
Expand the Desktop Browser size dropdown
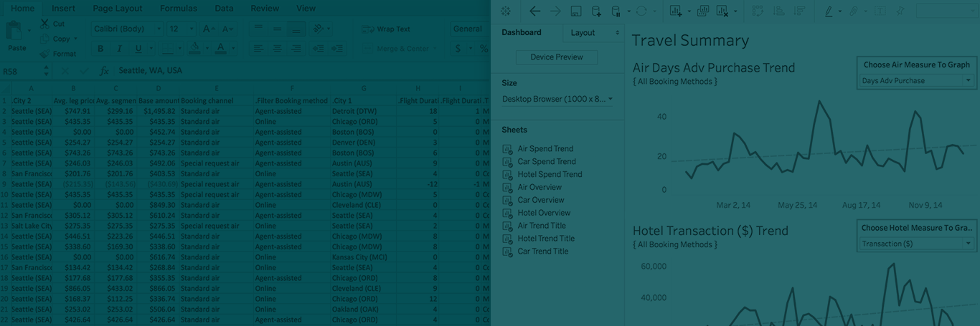(x=557, y=99)
